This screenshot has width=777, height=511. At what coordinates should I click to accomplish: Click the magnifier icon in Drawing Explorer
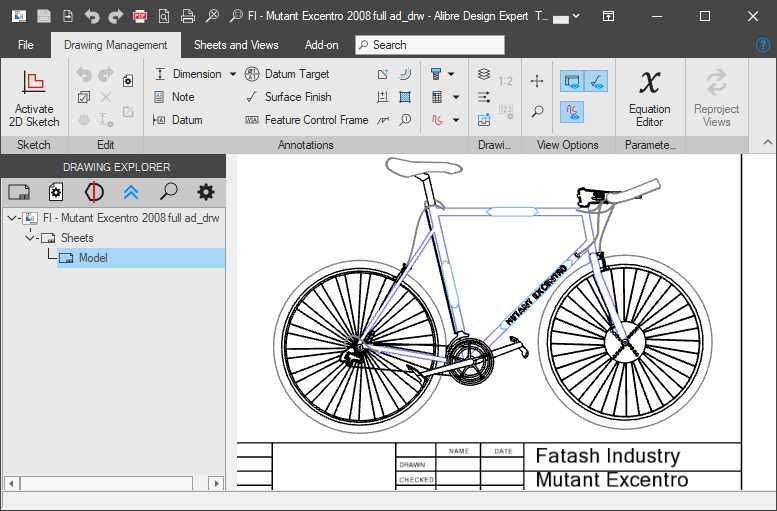(168, 192)
